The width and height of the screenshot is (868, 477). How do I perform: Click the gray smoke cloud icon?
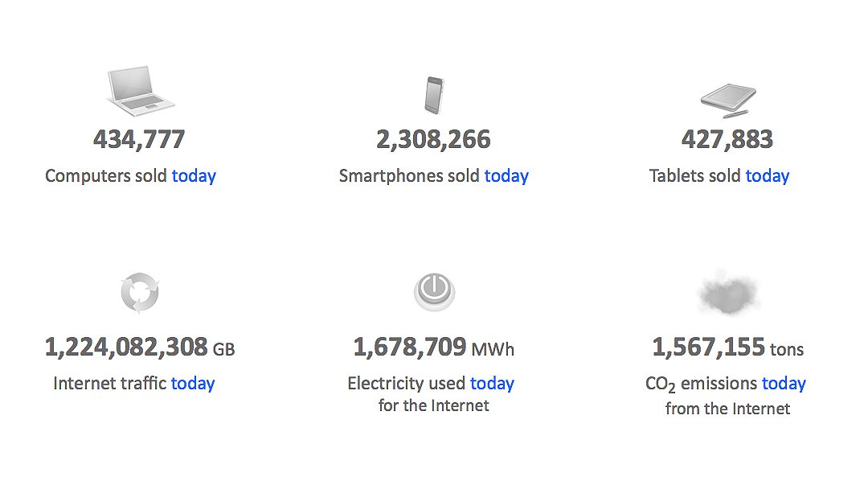click(x=728, y=293)
